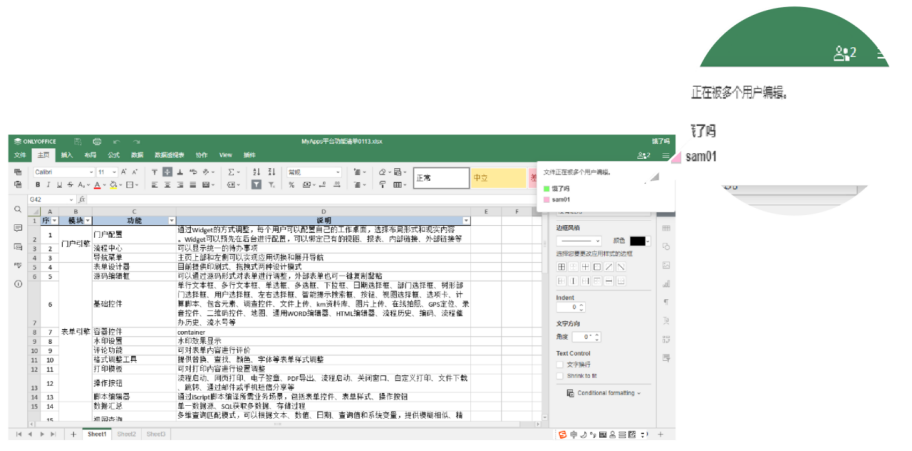Open paragraph settings in right sidebar

point(666,302)
